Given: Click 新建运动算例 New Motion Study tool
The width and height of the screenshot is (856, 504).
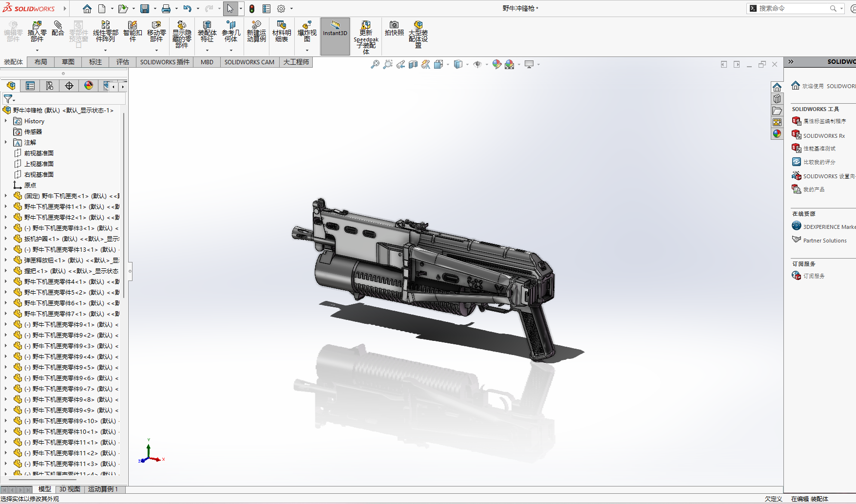Looking at the screenshot, I should click(256, 31).
